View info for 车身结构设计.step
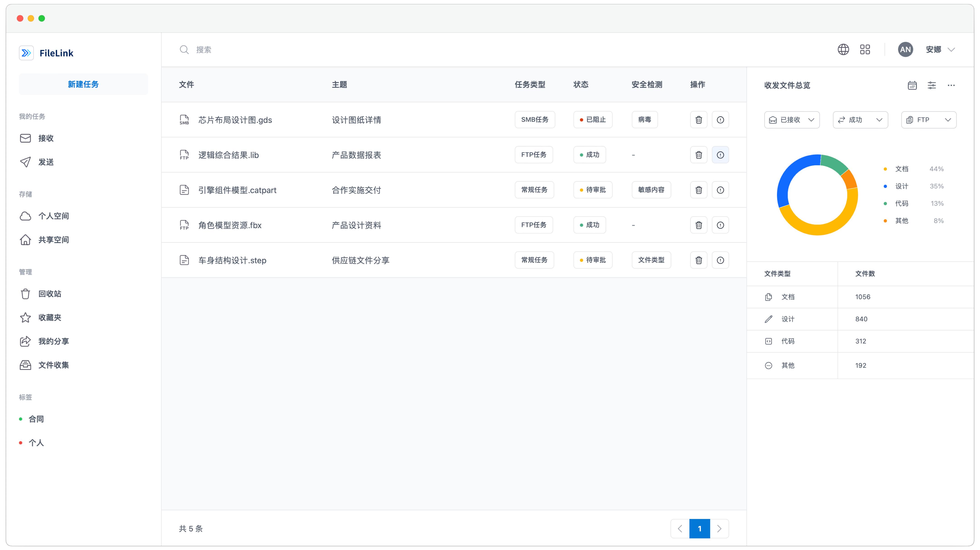 point(720,260)
